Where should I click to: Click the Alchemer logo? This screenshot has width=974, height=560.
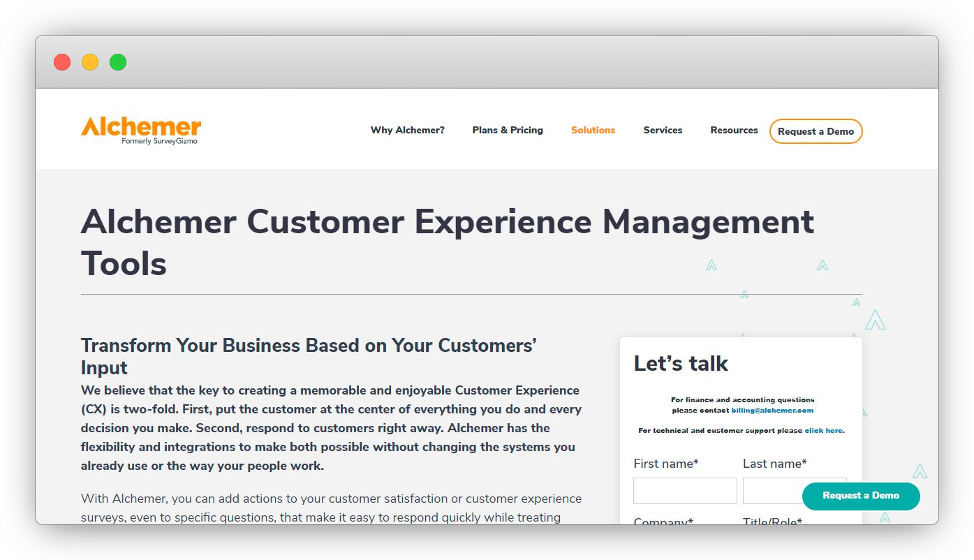[141, 131]
